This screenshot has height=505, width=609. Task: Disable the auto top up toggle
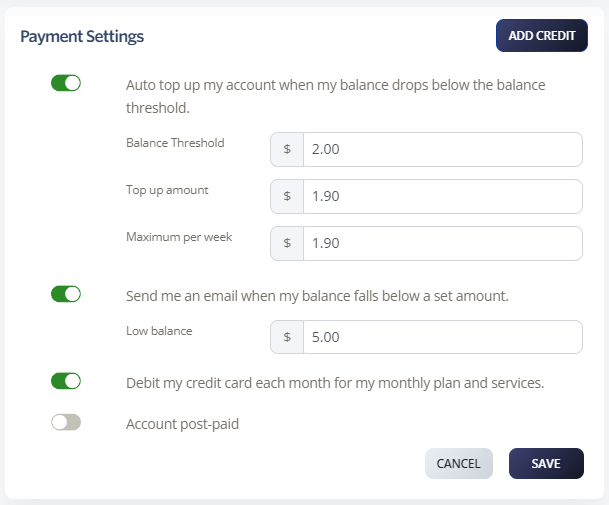[x=66, y=84]
